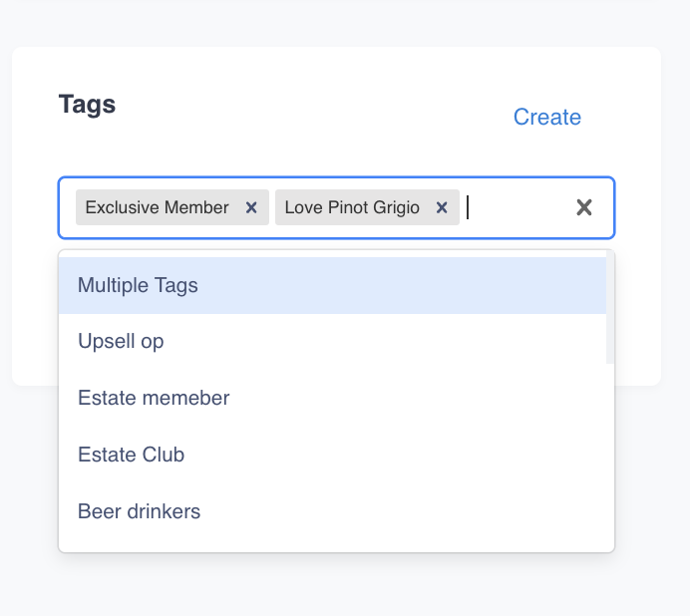Remove the Exclusive Member tag
The height and width of the screenshot is (616, 690).
251,207
